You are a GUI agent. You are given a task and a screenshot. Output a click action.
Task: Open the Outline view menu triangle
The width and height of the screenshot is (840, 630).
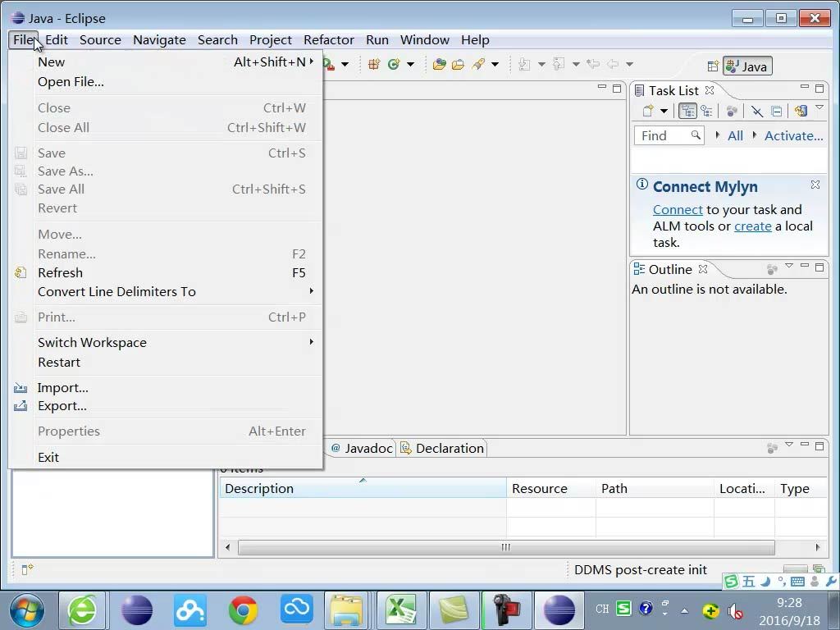pos(789,266)
